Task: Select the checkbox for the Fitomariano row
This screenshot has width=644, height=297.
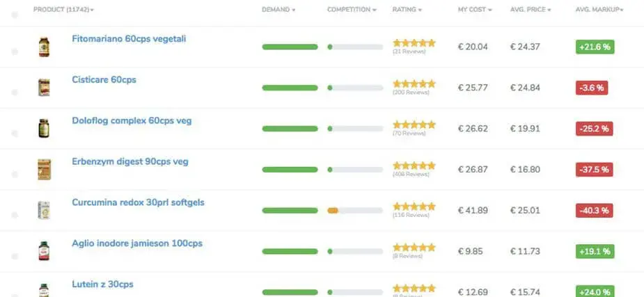Action: [x=15, y=51]
